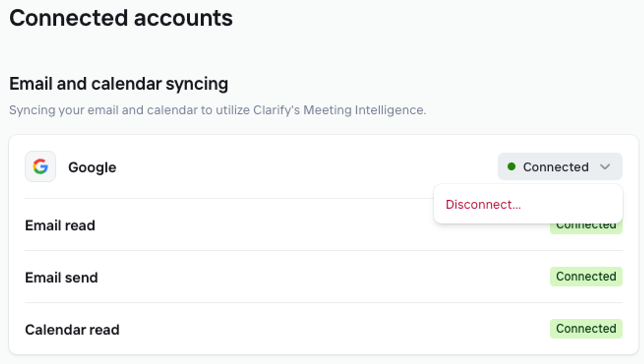Click the Calendar read permission label
Screen dimensions: 644x364
pos(72,330)
